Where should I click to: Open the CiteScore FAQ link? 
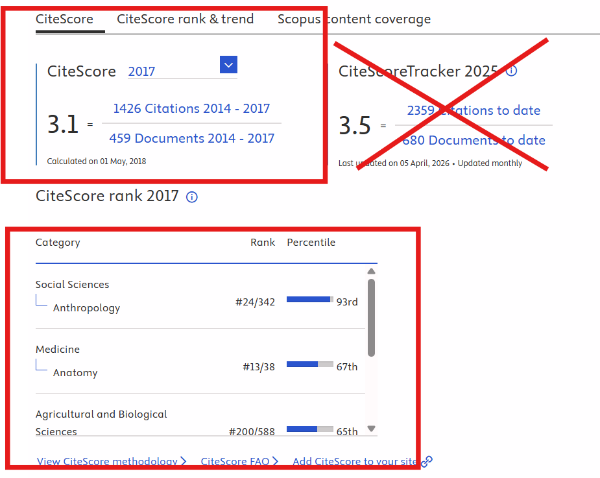click(x=239, y=461)
